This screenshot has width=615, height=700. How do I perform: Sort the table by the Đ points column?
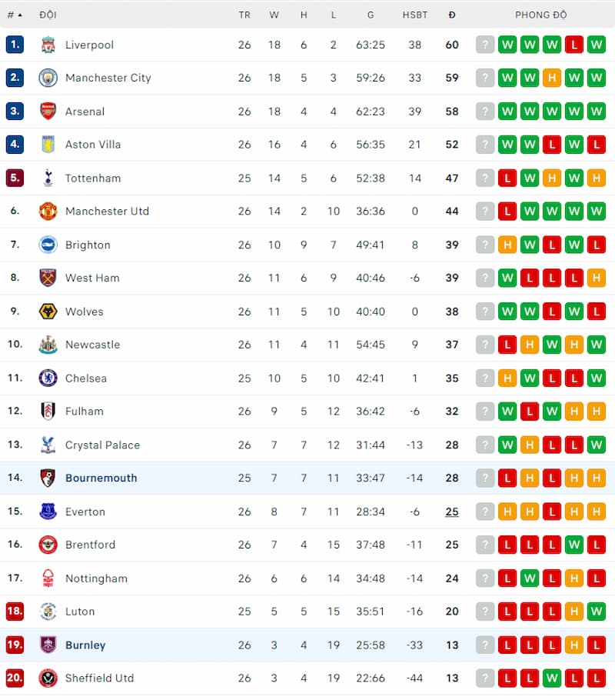tap(452, 15)
